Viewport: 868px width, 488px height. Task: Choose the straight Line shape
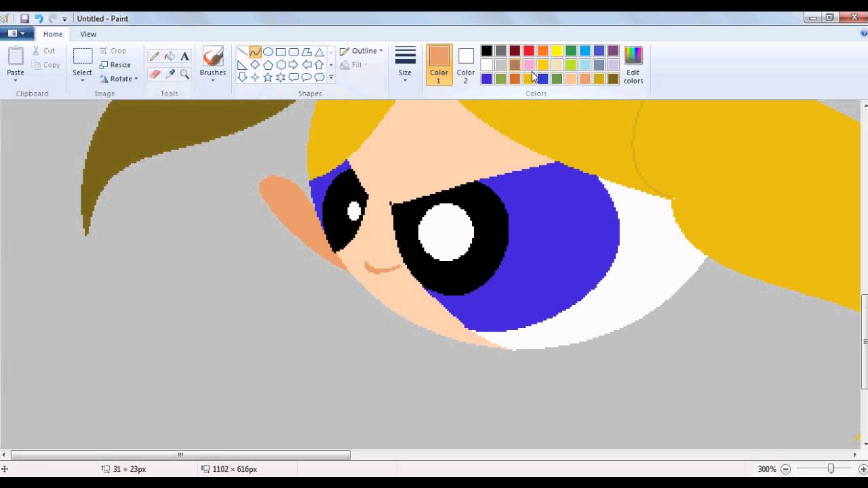[x=242, y=52]
